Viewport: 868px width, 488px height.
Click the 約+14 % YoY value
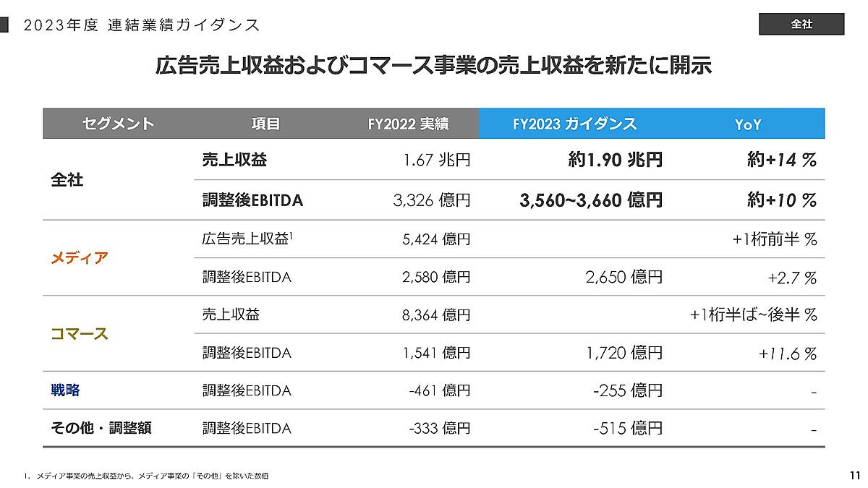[x=781, y=160]
